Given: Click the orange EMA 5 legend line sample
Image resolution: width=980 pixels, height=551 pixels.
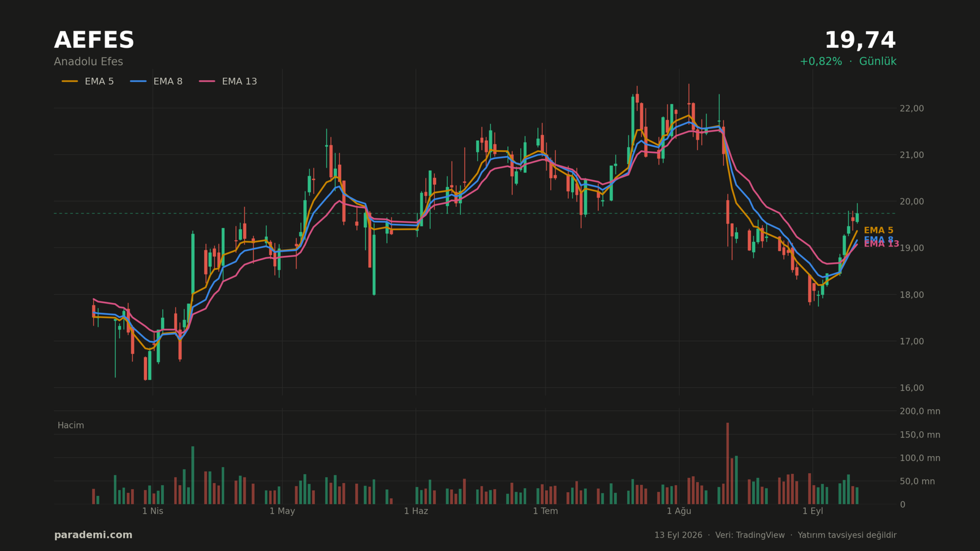Looking at the screenshot, I should (70, 81).
